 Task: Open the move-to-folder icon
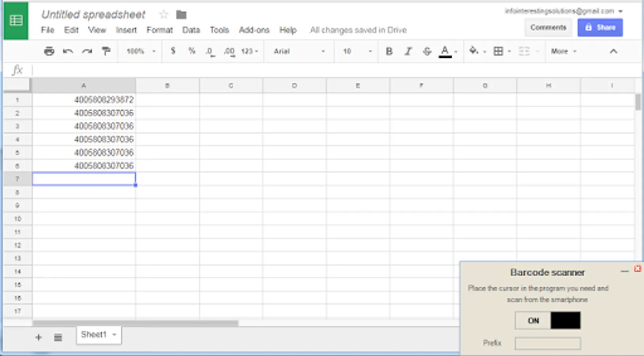pyautogui.click(x=181, y=15)
